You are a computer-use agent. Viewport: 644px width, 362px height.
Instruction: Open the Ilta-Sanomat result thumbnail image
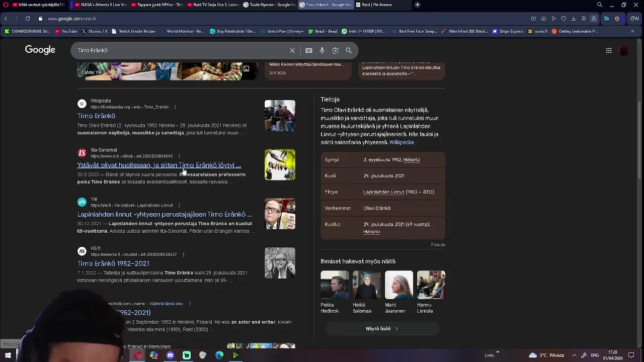(x=280, y=165)
